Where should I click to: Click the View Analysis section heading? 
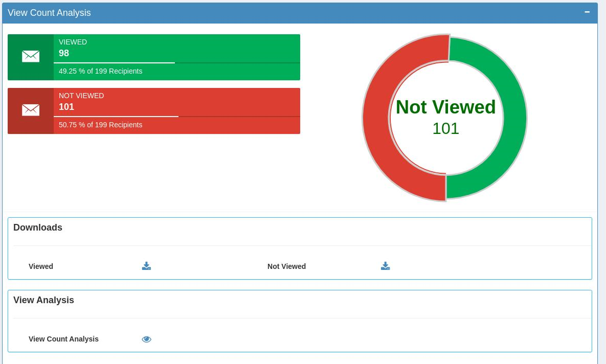point(43,300)
